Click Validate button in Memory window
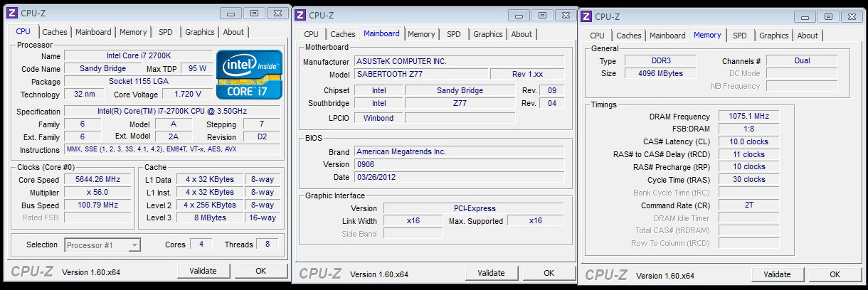 (777, 274)
